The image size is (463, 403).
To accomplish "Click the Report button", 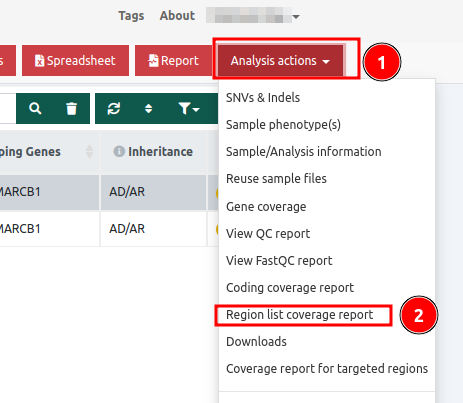I will click(173, 61).
